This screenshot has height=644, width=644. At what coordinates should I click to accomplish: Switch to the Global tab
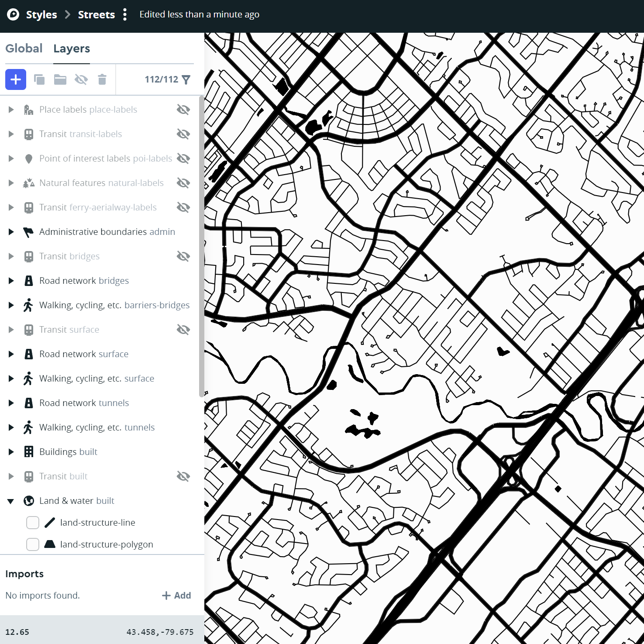click(24, 48)
